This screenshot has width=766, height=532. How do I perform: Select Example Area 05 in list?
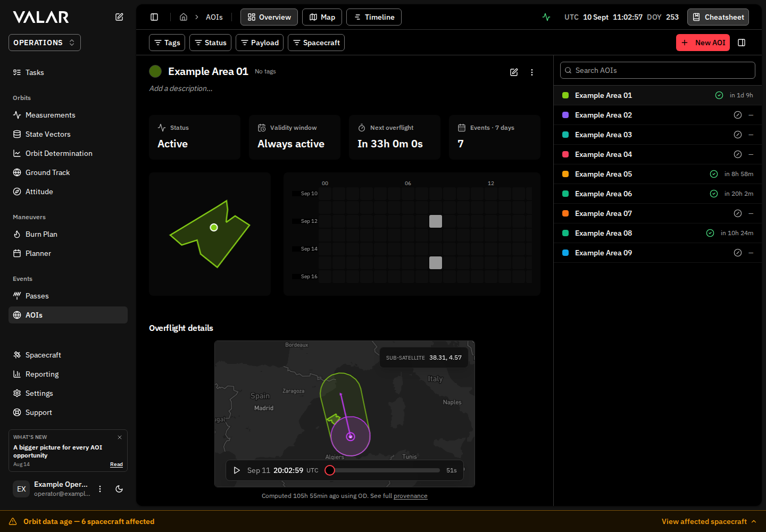(x=657, y=174)
